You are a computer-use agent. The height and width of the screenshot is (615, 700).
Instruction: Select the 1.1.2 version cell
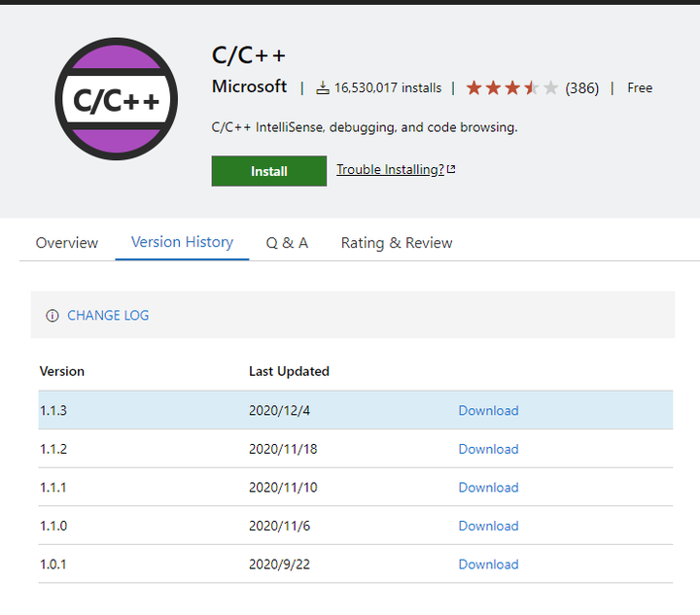pos(53,449)
